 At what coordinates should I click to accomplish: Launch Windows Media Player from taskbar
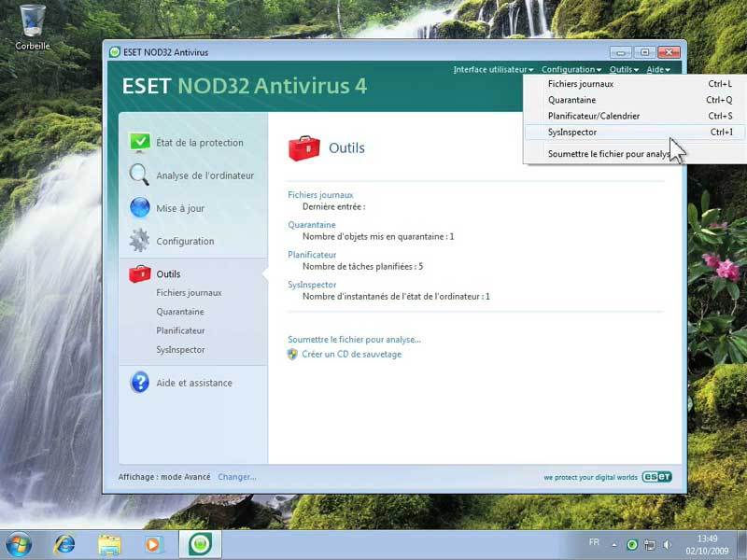coord(153,544)
